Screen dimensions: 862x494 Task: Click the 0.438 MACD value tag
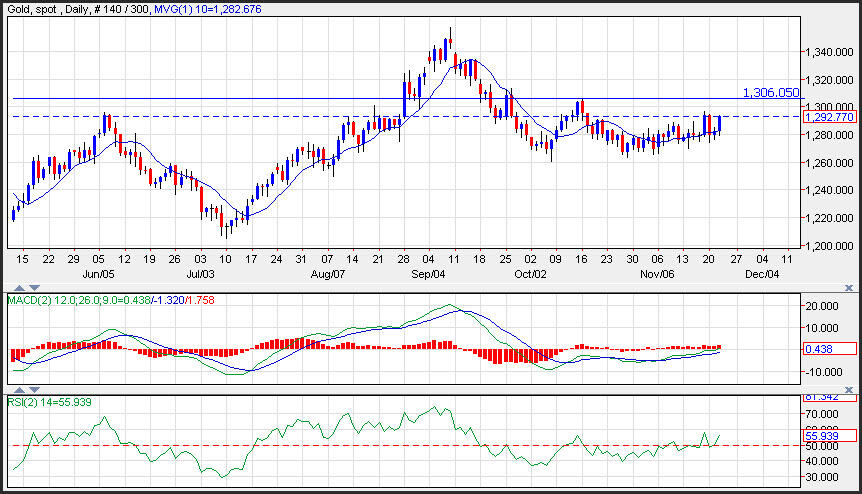pos(829,348)
